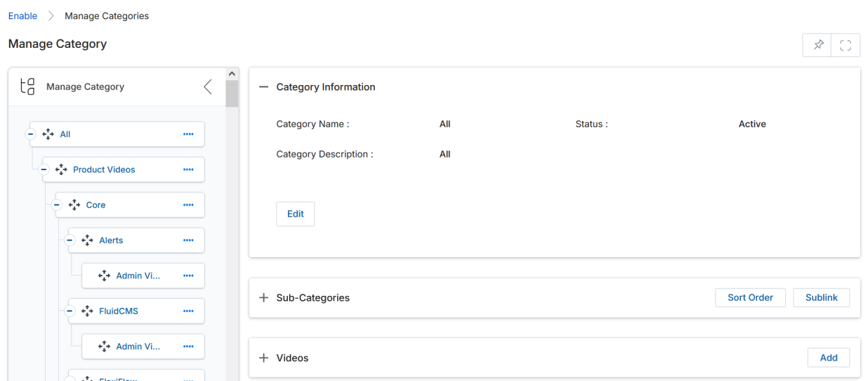
Task: Click the move handle for Product Videos
Action: click(x=61, y=169)
